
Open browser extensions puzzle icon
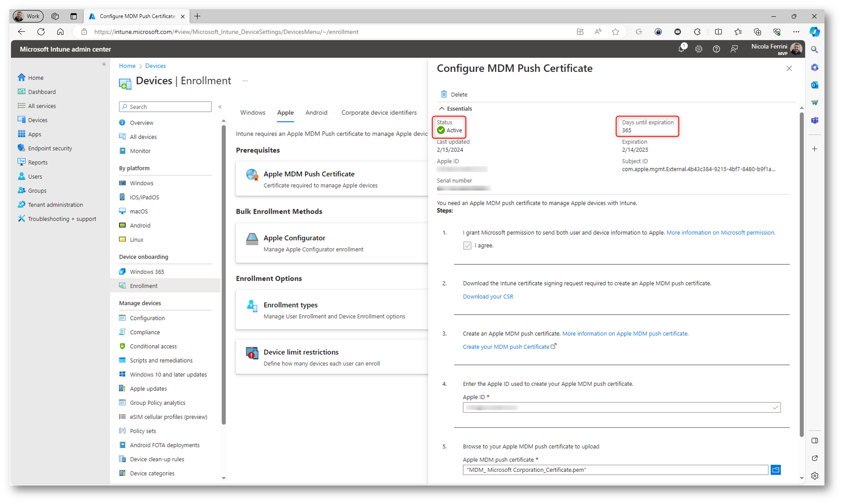697,32
